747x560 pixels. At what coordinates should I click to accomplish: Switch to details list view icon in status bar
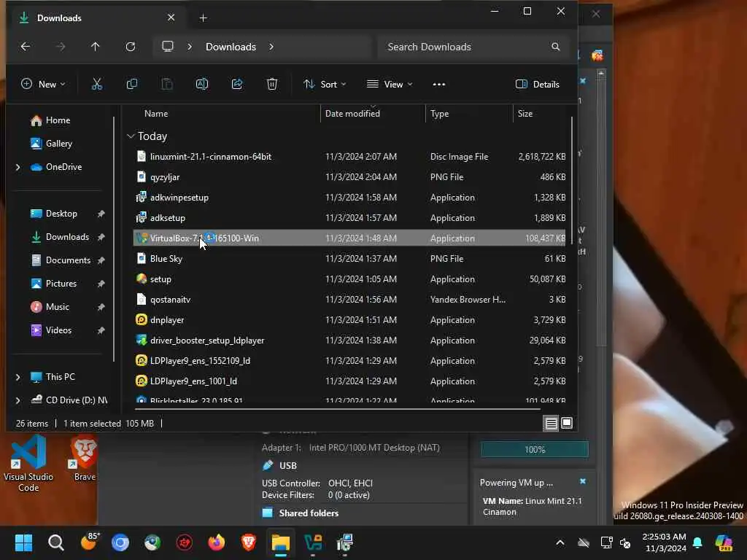(x=551, y=423)
